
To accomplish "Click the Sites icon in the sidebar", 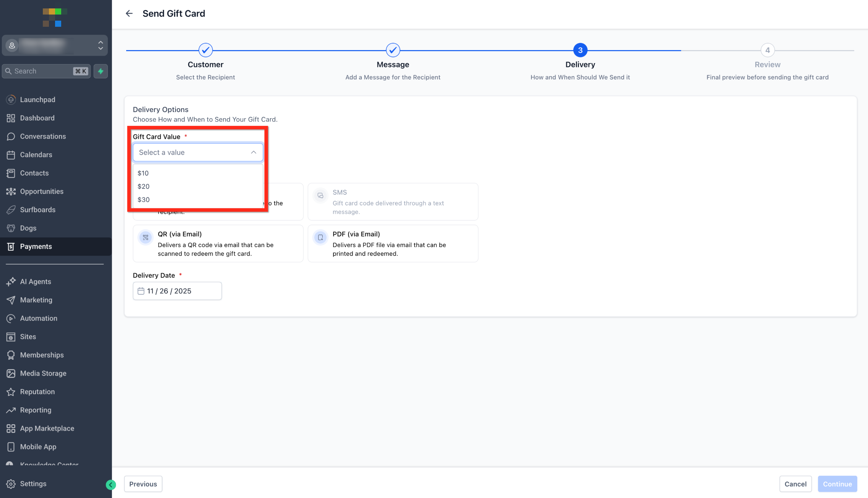I will click(x=11, y=337).
